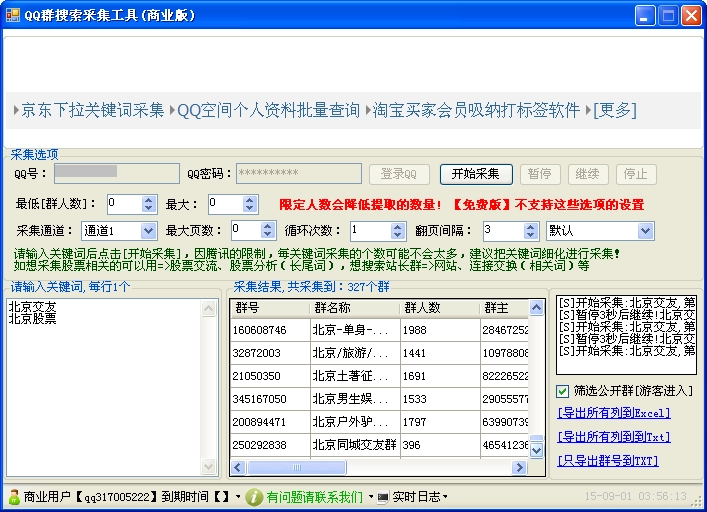This screenshot has width=707, height=512.
Task: Click the member count cell 1988
Action: click(440, 330)
